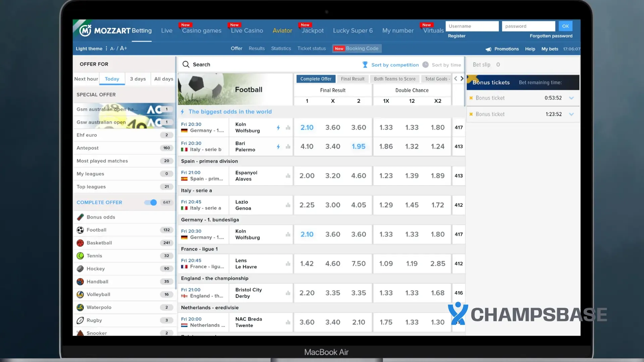Click the Username input field
The image size is (644, 362).
point(472,26)
